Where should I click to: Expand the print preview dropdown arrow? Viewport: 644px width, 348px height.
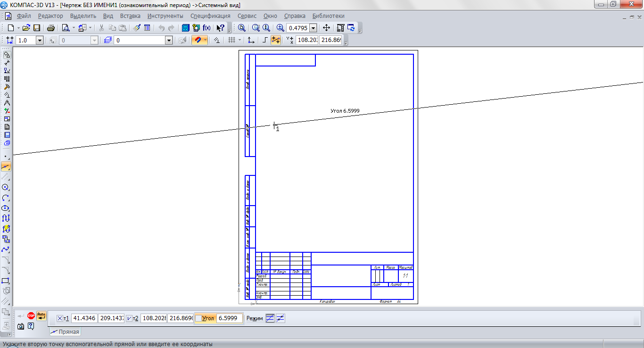[x=74, y=28]
